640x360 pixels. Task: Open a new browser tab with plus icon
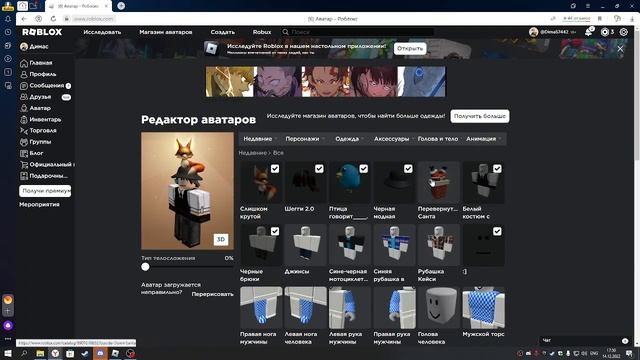coord(121,6)
